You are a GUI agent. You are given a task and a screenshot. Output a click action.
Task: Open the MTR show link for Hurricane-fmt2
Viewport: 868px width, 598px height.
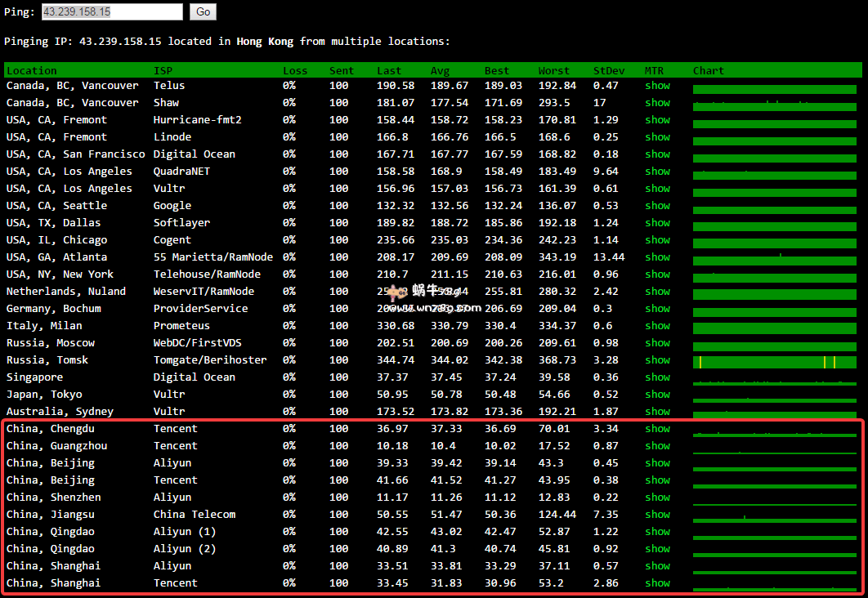point(657,120)
